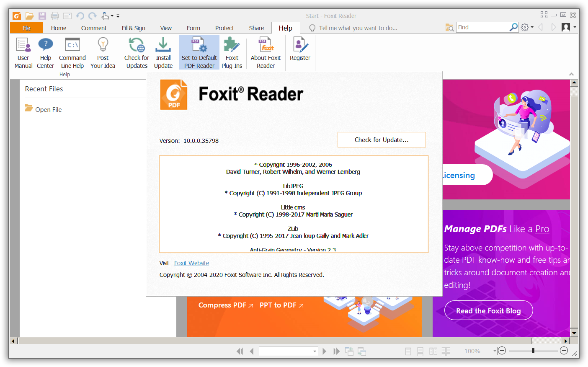This screenshot has width=588, height=367.
Task: Click the previous view icon in status bar
Action: pyautogui.click(x=349, y=351)
